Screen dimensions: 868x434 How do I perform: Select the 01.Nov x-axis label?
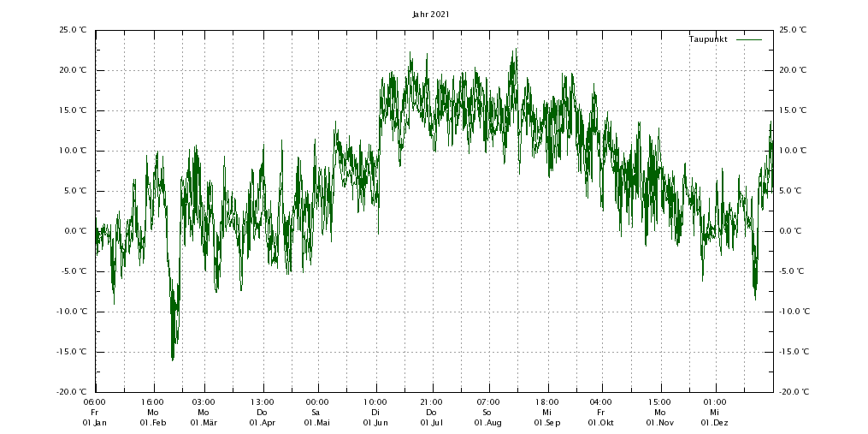[x=659, y=423]
